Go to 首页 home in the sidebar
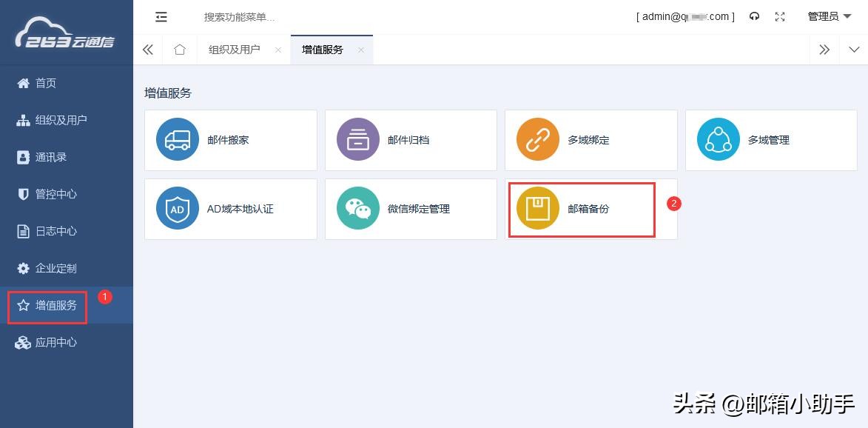Screen dimensions: 868x428 click(46, 83)
